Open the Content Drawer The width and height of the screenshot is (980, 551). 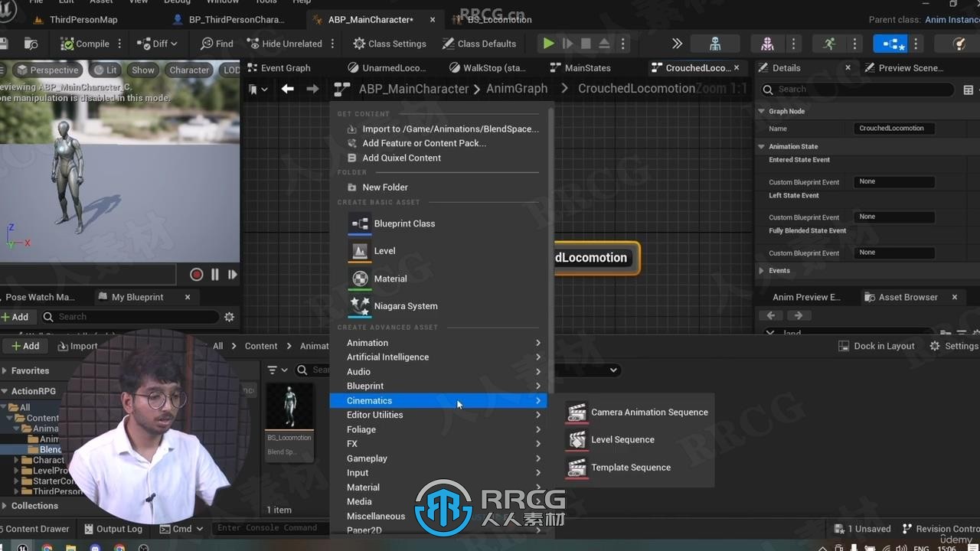[x=35, y=529]
